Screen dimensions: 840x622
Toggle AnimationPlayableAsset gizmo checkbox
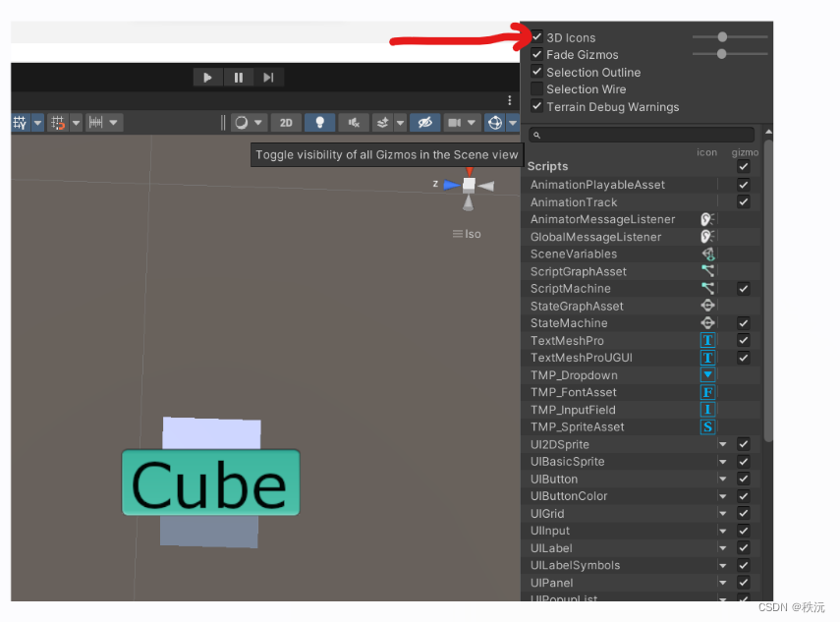click(x=743, y=185)
